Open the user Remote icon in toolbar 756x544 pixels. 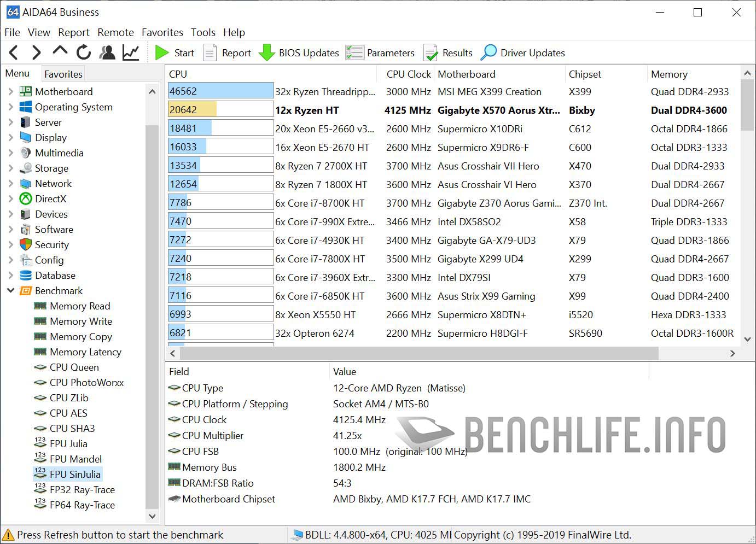tap(107, 52)
